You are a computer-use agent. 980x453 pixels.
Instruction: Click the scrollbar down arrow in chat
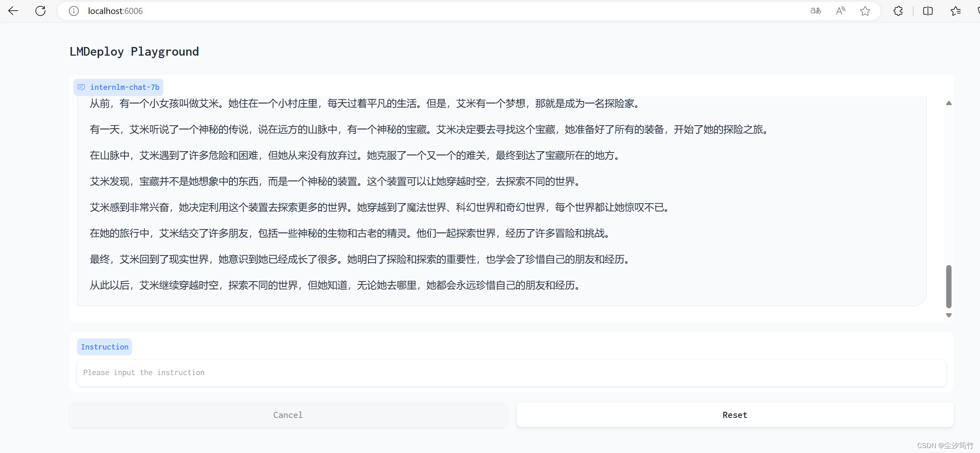point(949,315)
